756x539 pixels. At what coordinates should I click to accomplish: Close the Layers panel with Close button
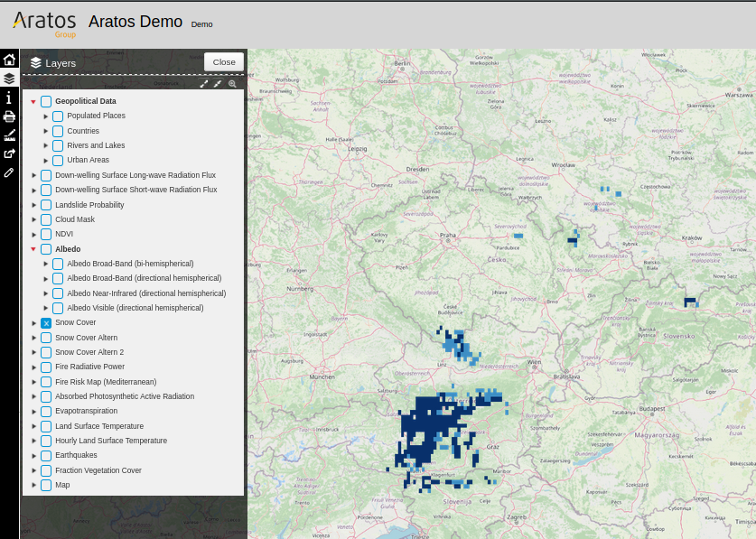pos(224,62)
